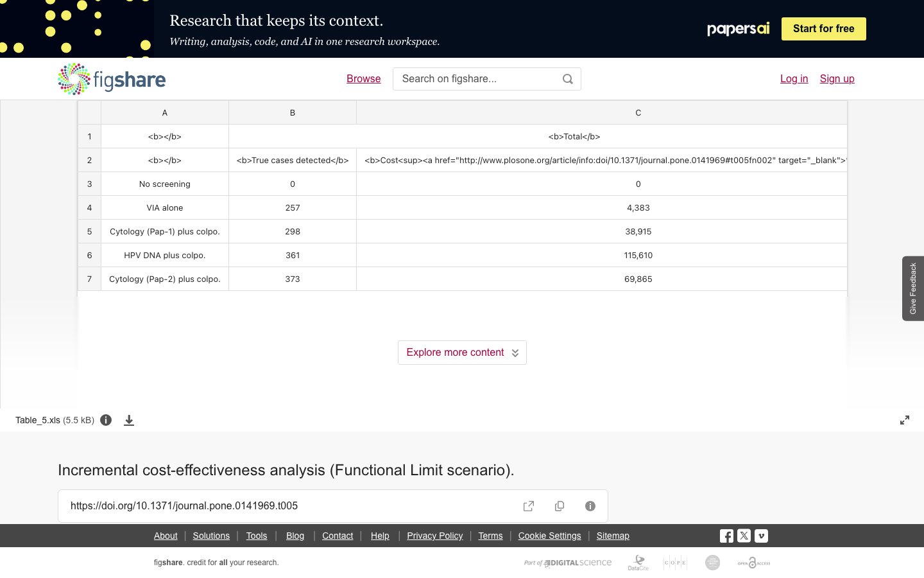924x578 pixels.
Task: Click the Sign up link
Action: pos(837,78)
